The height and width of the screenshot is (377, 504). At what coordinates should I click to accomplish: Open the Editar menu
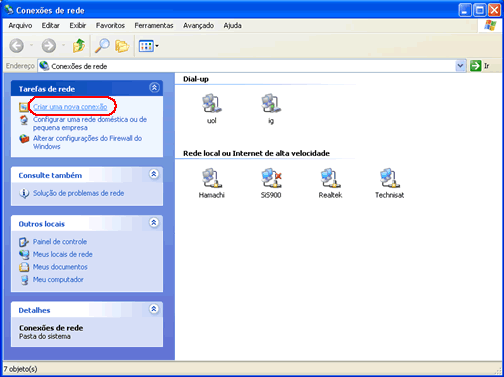pos(51,26)
